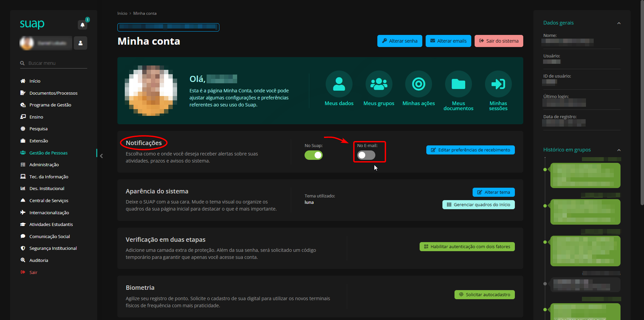Click the Início breadcrumb link
644x320 pixels.
[x=122, y=13]
